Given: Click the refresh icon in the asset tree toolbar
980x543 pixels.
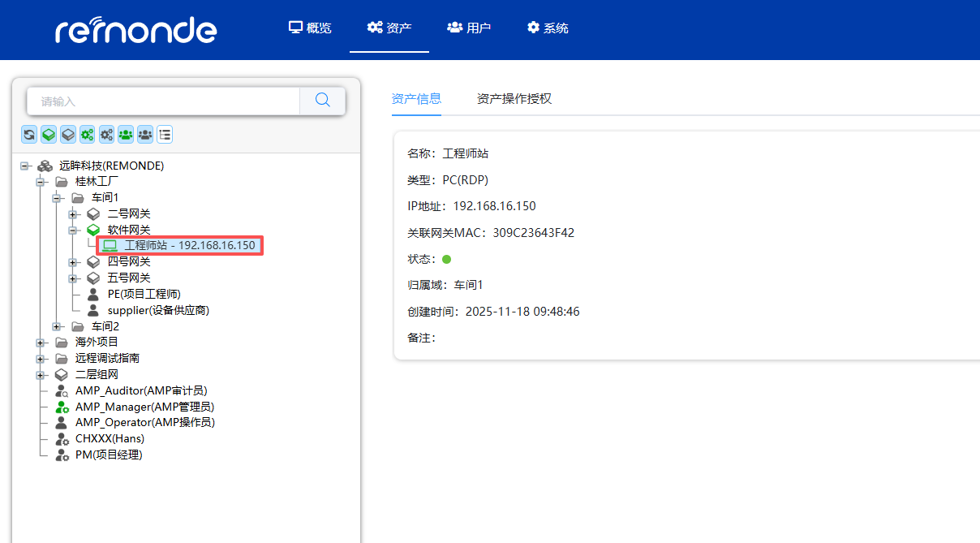Looking at the screenshot, I should (x=28, y=134).
